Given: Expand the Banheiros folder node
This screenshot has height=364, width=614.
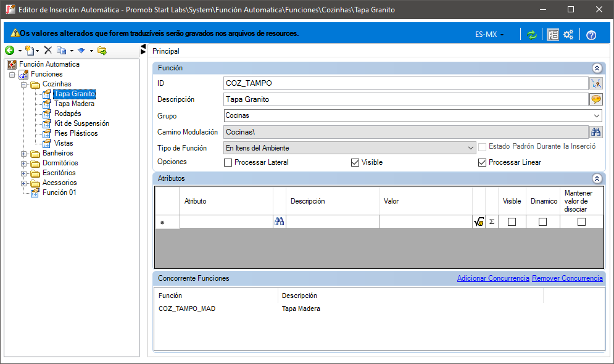Looking at the screenshot, I should click(x=24, y=154).
